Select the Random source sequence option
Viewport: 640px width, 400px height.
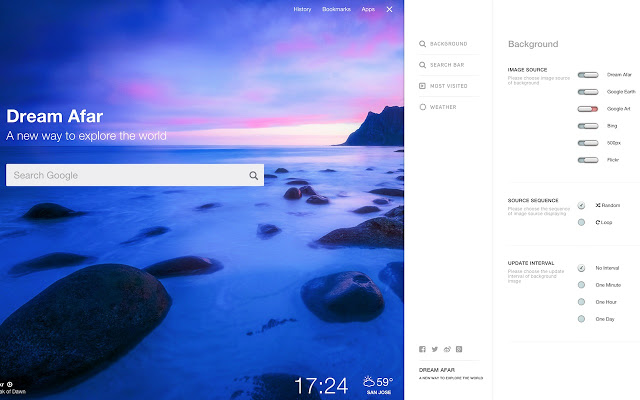[581, 205]
